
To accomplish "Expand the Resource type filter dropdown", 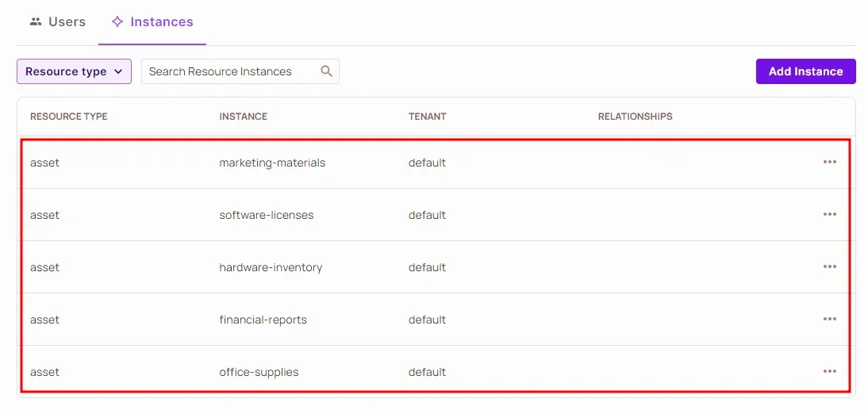I will coord(74,71).
